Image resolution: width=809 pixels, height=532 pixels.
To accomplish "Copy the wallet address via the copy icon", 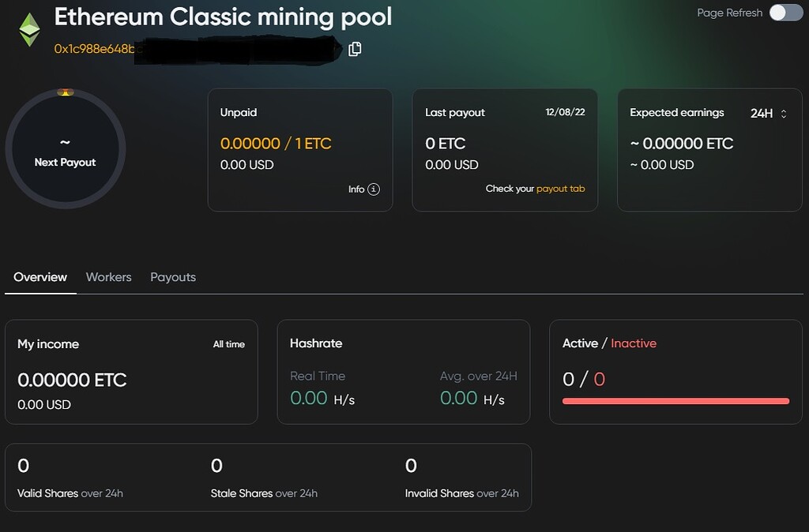I will pyautogui.click(x=354, y=48).
